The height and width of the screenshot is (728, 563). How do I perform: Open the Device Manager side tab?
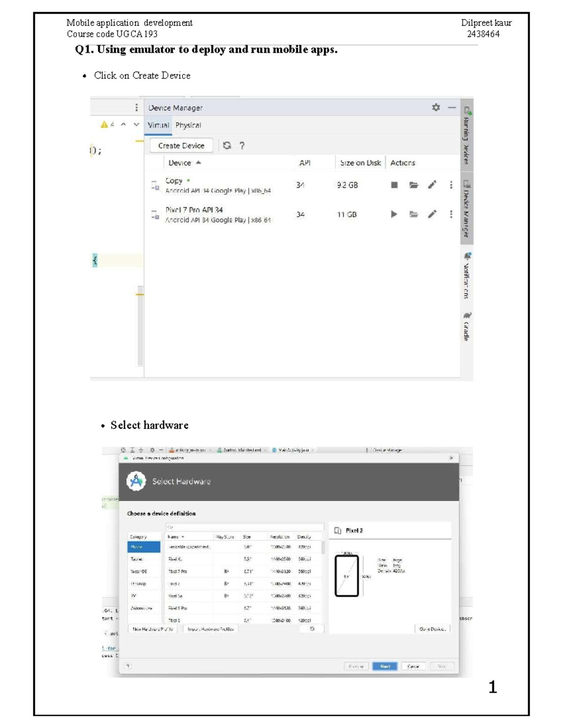pyautogui.click(x=467, y=209)
